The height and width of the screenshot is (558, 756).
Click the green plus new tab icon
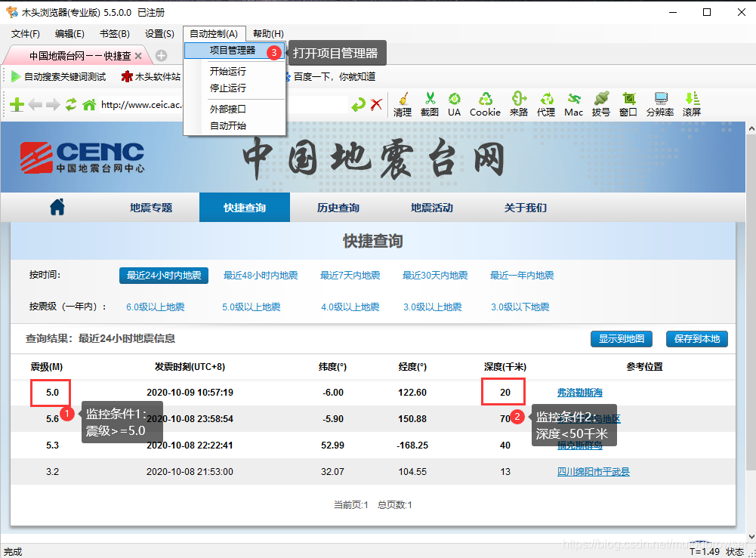pos(17,104)
